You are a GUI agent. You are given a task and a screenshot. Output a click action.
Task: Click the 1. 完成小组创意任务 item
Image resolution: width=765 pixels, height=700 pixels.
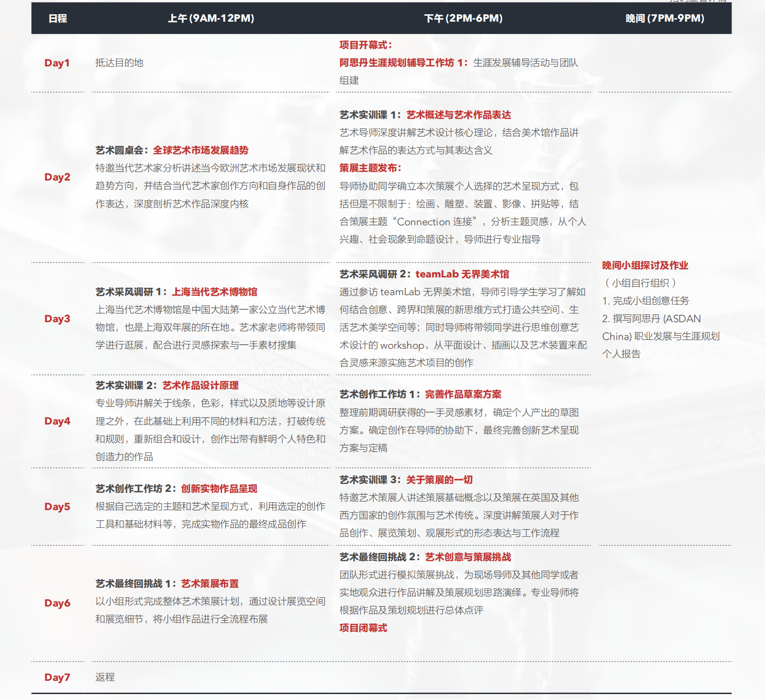pos(646,301)
